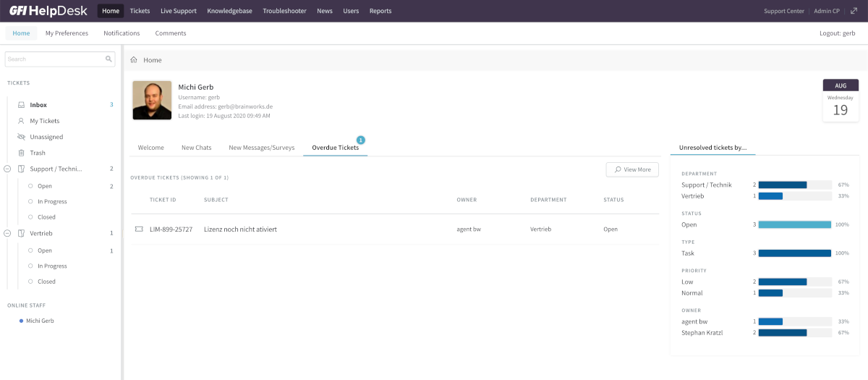This screenshot has width=868, height=380.
Task: Click the View More button
Action: tap(632, 169)
